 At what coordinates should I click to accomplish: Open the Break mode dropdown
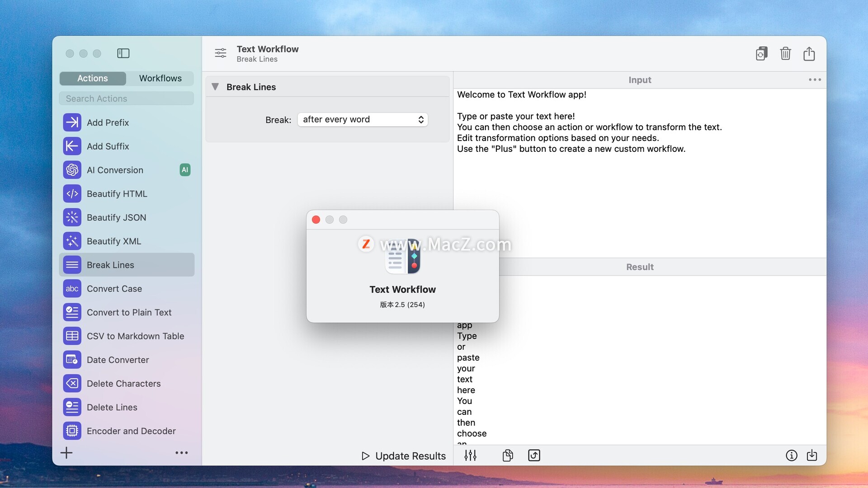tap(363, 120)
